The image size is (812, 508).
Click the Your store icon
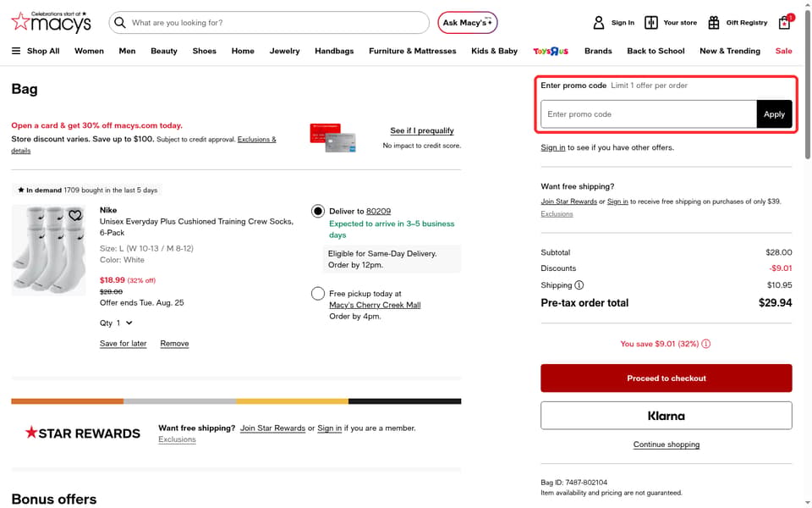click(x=650, y=22)
